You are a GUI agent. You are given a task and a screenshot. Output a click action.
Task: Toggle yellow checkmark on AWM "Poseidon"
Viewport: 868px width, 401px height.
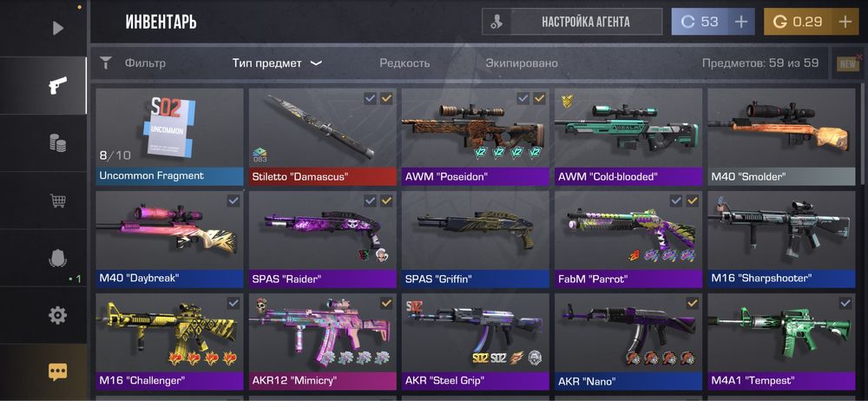(x=539, y=99)
